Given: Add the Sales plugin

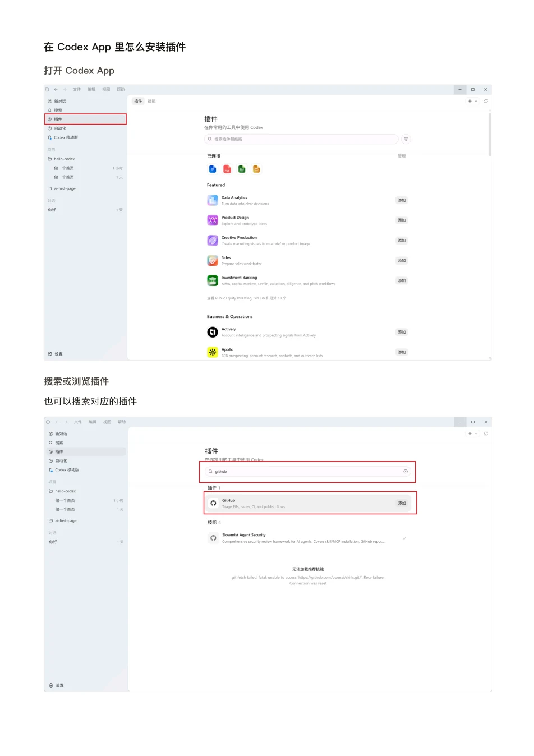Looking at the screenshot, I should 402,261.
